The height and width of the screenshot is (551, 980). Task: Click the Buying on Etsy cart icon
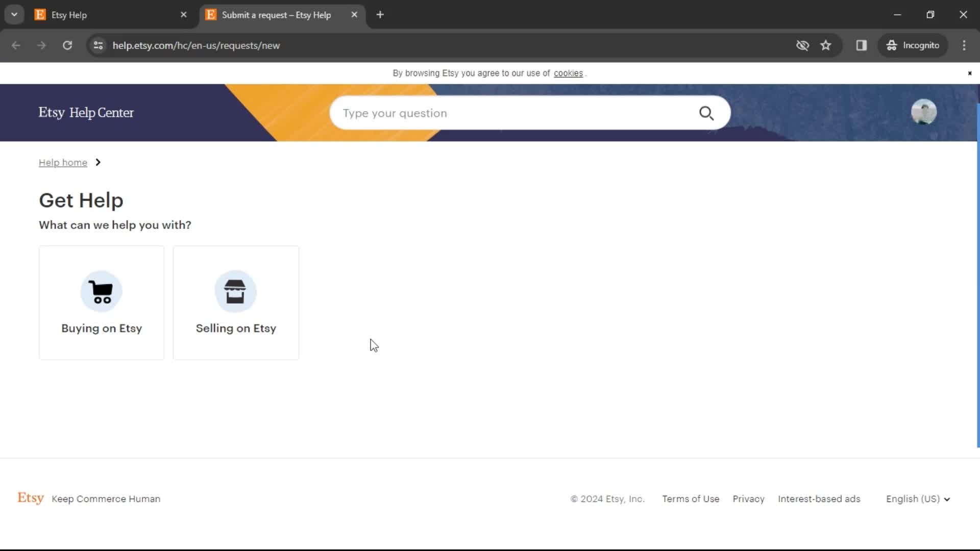(x=102, y=291)
